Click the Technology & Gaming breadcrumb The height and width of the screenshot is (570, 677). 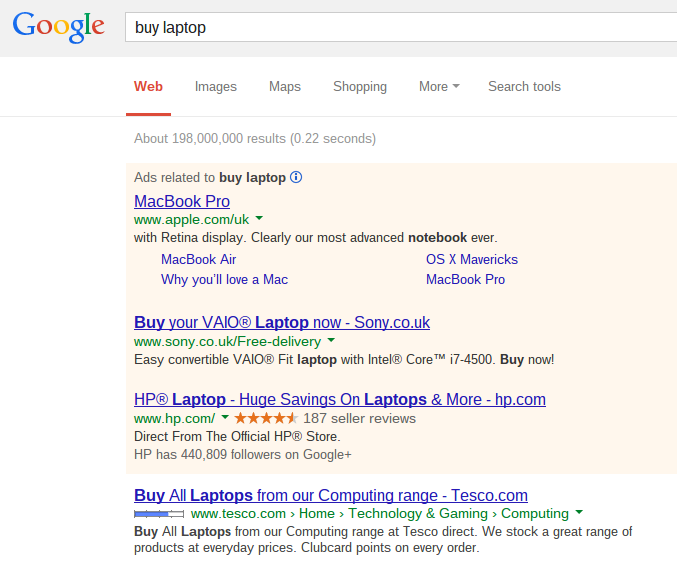418,513
